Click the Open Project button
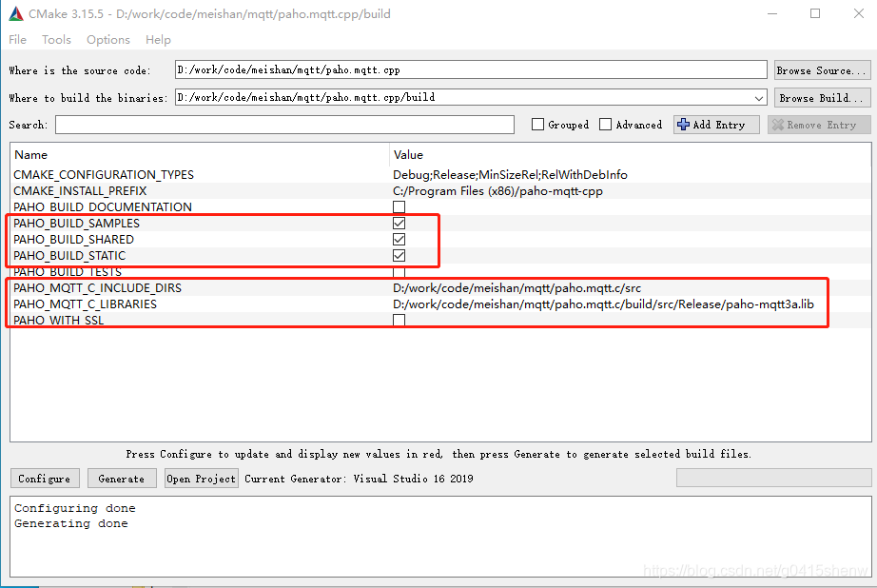Viewport: 877px width, 588px height. [202, 479]
